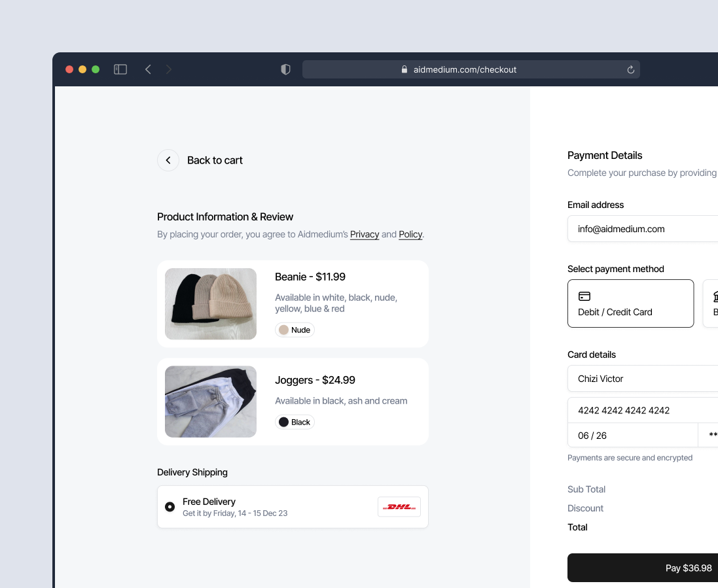Screen dimensions: 718x588
Task: Click the Payment Details heading
Action: tap(605, 155)
